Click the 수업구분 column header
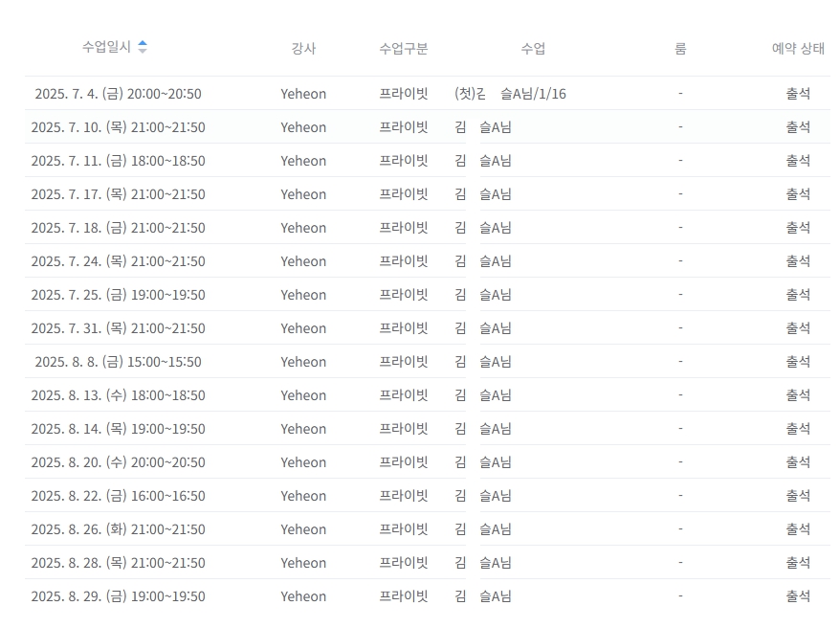The width and height of the screenshot is (840, 628). [403, 49]
